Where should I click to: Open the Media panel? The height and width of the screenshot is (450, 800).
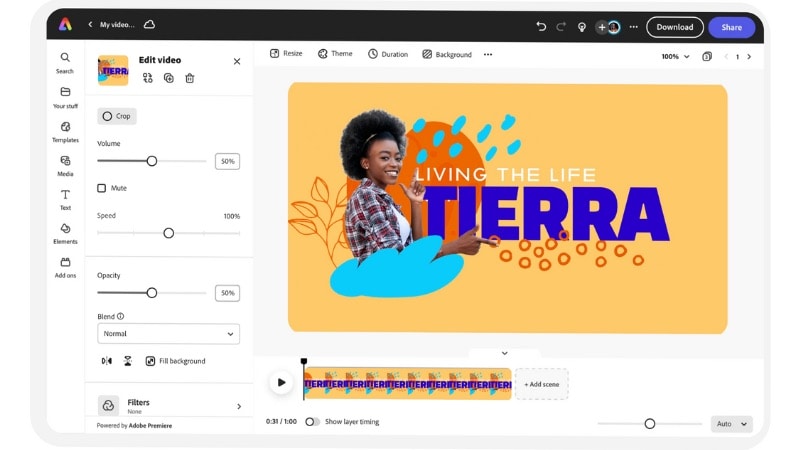coord(65,166)
